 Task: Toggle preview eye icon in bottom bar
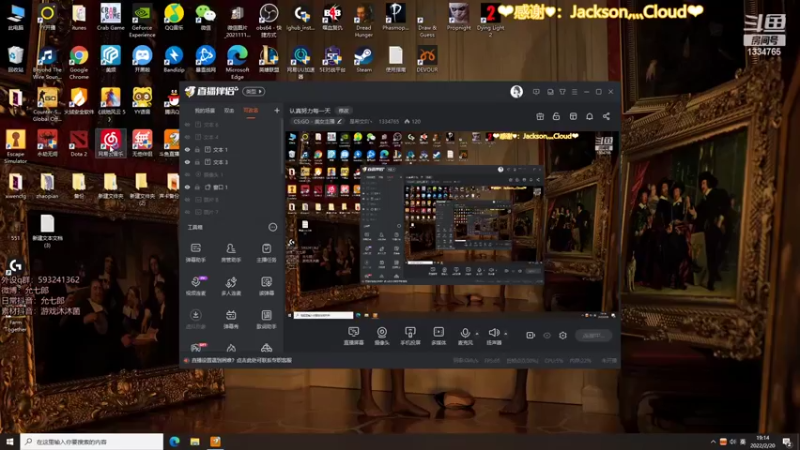tap(547, 335)
